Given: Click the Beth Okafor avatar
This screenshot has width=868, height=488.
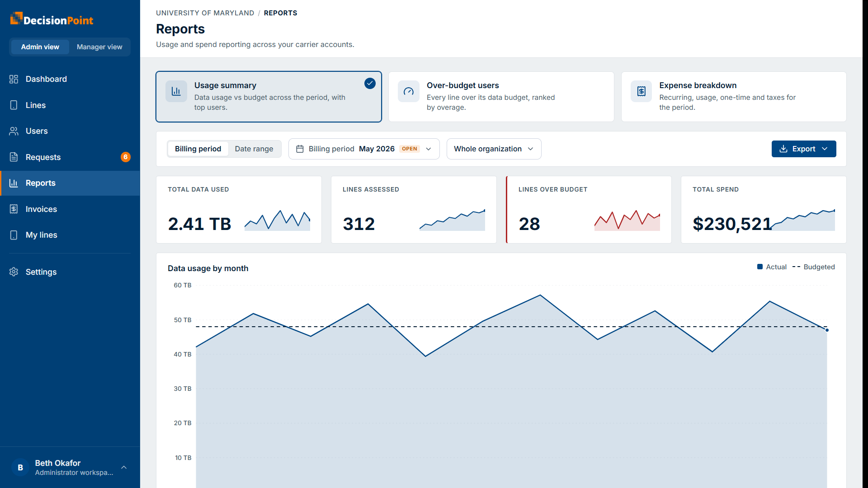Looking at the screenshot, I should tap(20, 468).
